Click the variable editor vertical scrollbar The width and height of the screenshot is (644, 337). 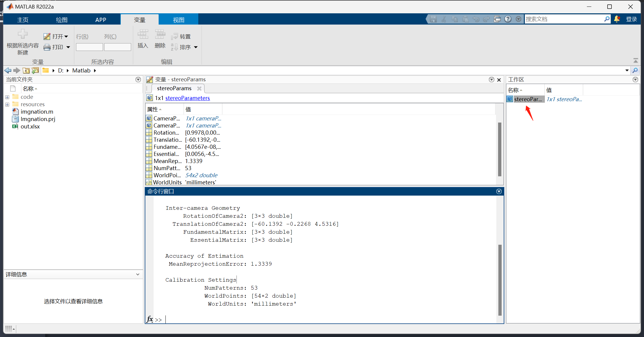[500, 149]
